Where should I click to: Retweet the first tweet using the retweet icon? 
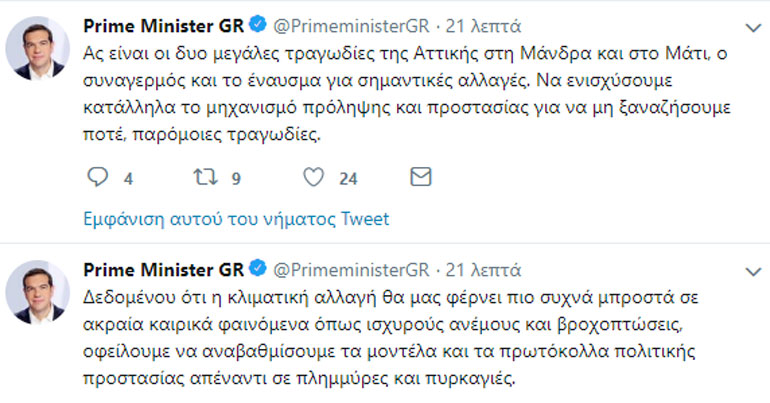coord(203,178)
